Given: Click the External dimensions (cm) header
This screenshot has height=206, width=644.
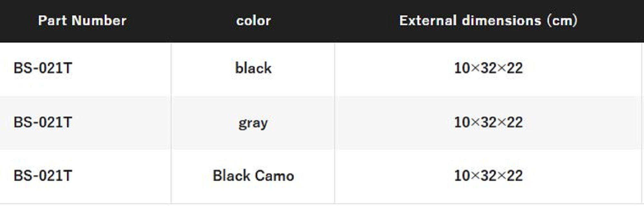Looking at the screenshot, I should pos(488,21).
